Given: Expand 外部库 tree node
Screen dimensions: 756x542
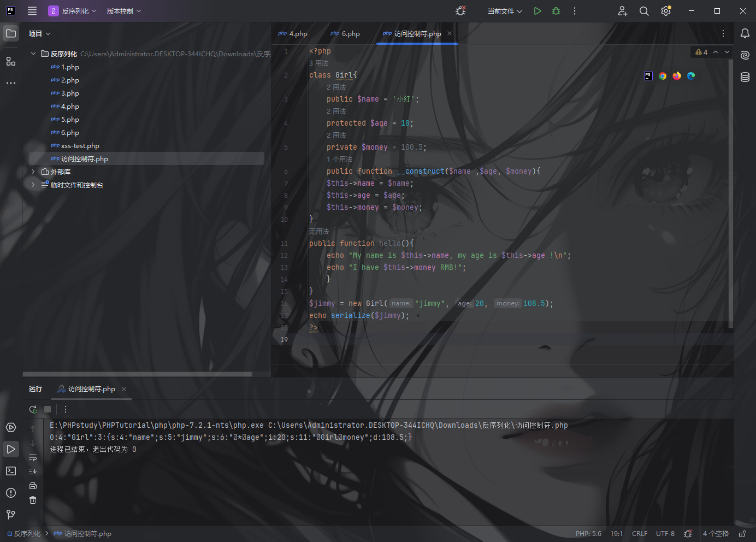Looking at the screenshot, I should 33,172.
